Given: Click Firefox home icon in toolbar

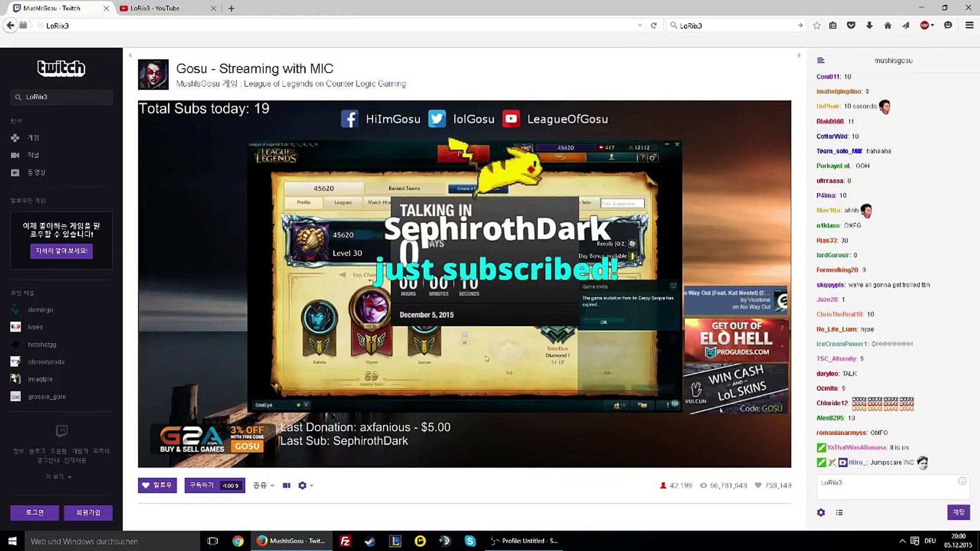Looking at the screenshot, I should [x=888, y=26].
